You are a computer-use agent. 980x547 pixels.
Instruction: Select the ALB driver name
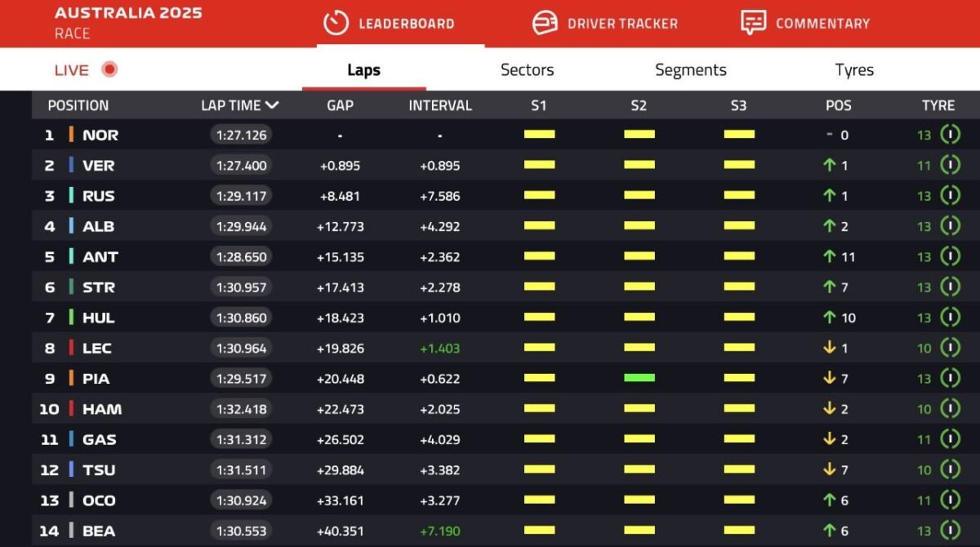99,226
